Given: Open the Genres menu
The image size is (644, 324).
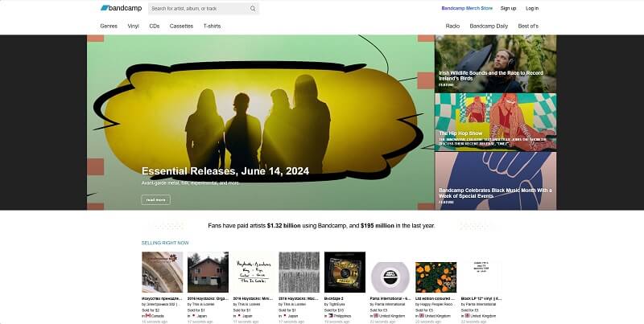Looking at the screenshot, I should [x=109, y=26].
